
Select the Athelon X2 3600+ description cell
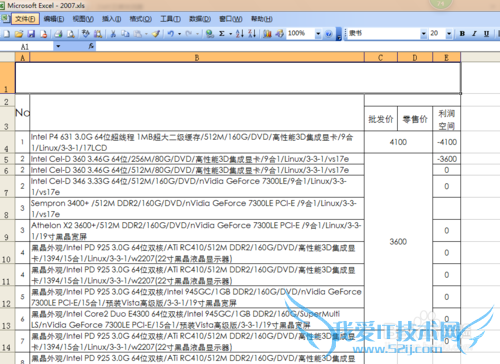(197, 231)
